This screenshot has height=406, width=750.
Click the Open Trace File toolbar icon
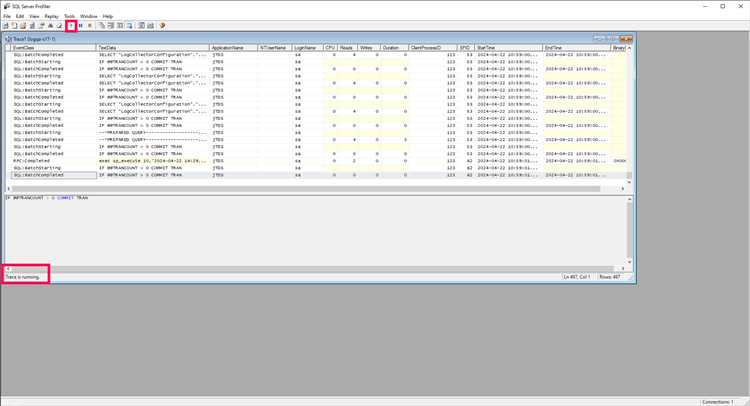(x=23, y=26)
